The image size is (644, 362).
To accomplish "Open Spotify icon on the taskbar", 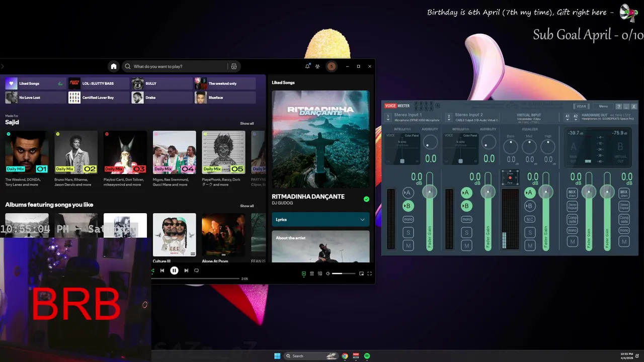I will tap(367, 356).
